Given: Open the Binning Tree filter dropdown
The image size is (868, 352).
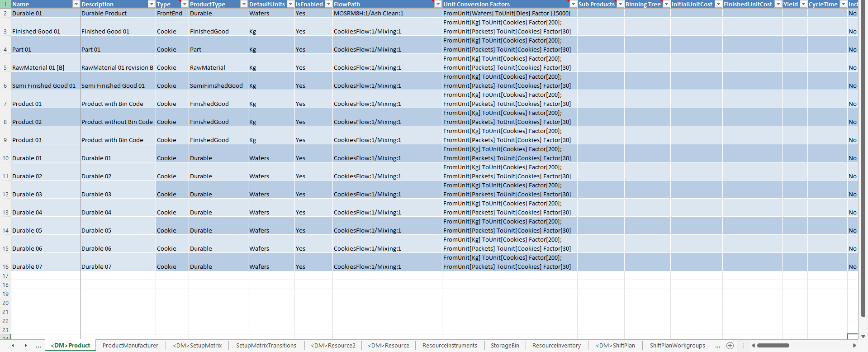Looking at the screenshot, I should pyautogui.click(x=666, y=4).
